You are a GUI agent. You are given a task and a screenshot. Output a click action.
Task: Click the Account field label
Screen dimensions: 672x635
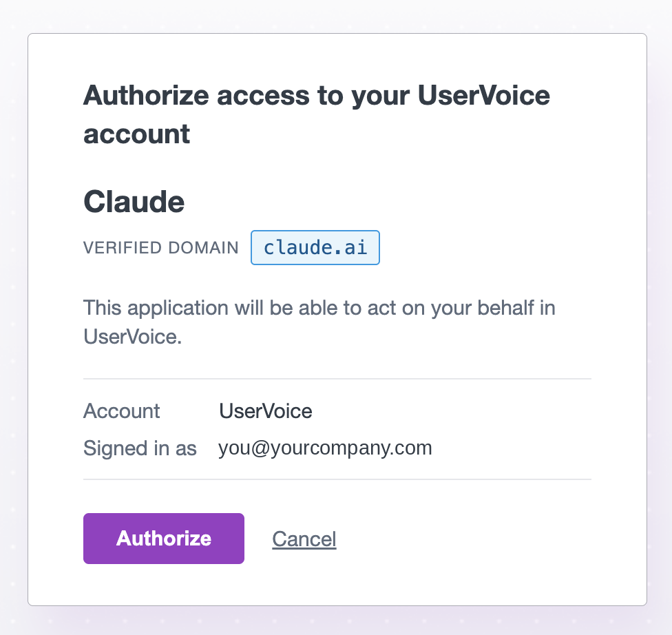(121, 410)
